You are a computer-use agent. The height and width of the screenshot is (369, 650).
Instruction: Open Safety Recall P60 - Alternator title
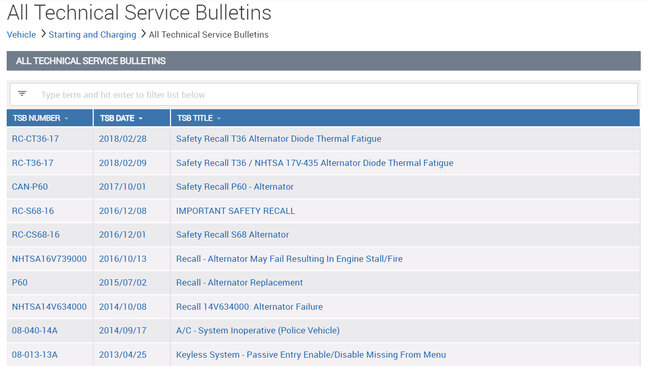(235, 187)
